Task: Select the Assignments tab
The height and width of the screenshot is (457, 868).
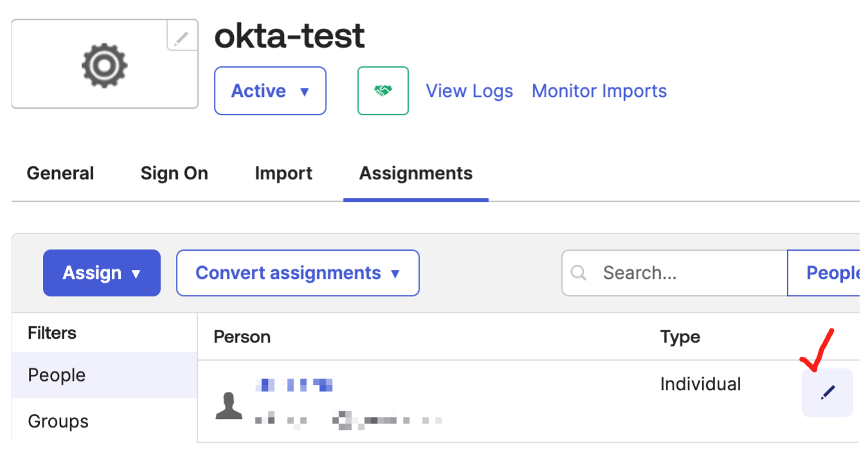Action: pos(416,174)
